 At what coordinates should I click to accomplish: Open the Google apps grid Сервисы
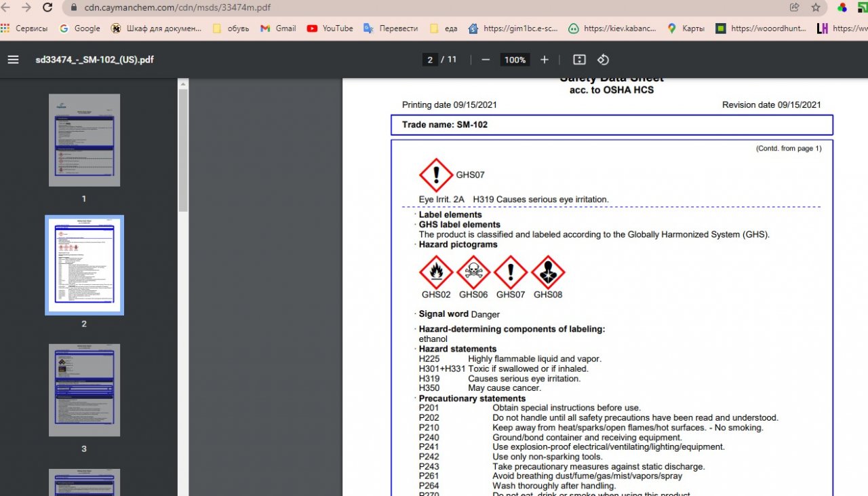pyautogui.click(x=24, y=28)
